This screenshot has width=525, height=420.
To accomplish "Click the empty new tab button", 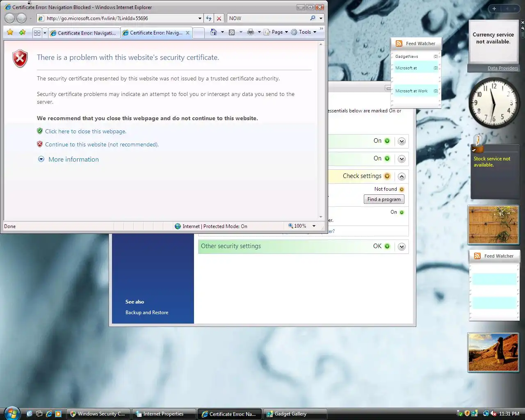I will tap(199, 33).
